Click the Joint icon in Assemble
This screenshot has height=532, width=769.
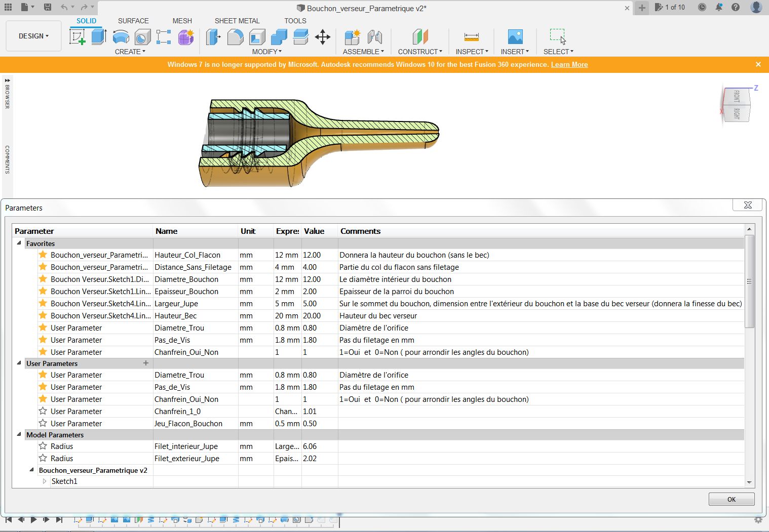pos(375,37)
